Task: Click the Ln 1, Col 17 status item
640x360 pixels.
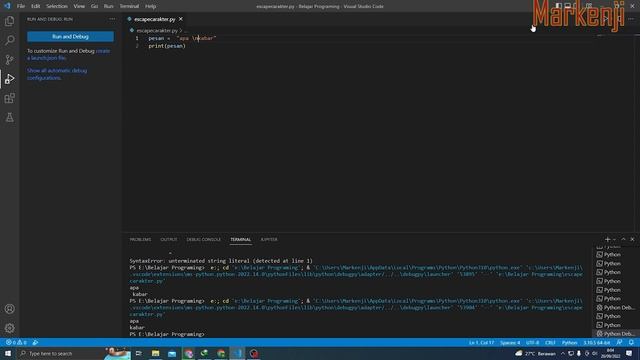Action: (x=481, y=342)
